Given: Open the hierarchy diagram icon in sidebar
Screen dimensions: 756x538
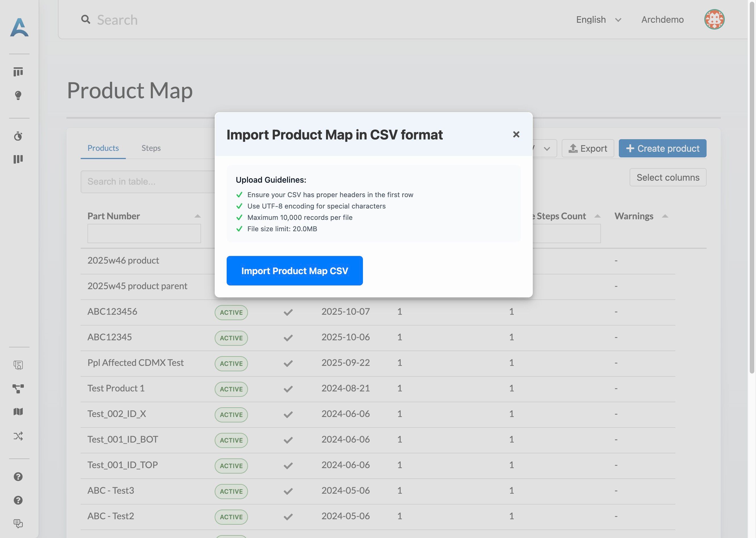Looking at the screenshot, I should 18,389.
